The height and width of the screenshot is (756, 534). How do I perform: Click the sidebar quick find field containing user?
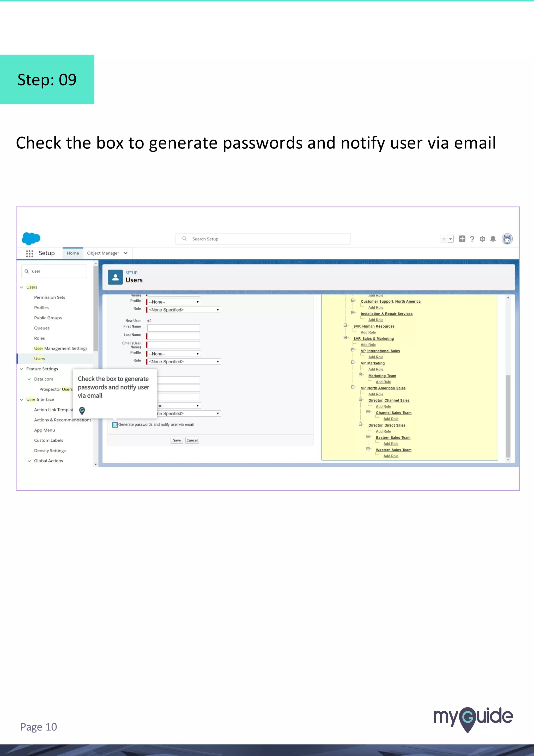tap(54, 271)
